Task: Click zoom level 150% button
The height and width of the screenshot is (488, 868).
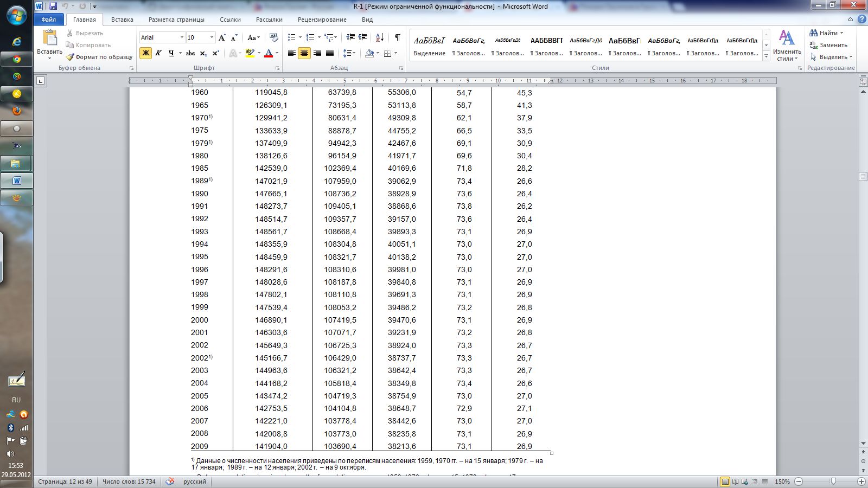Action: tap(782, 481)
